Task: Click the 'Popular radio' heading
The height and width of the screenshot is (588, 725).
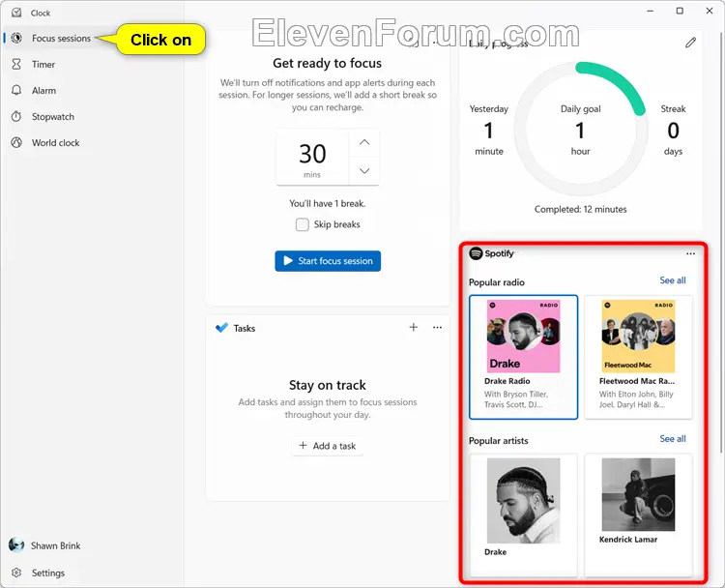Action: click(497, 282)
